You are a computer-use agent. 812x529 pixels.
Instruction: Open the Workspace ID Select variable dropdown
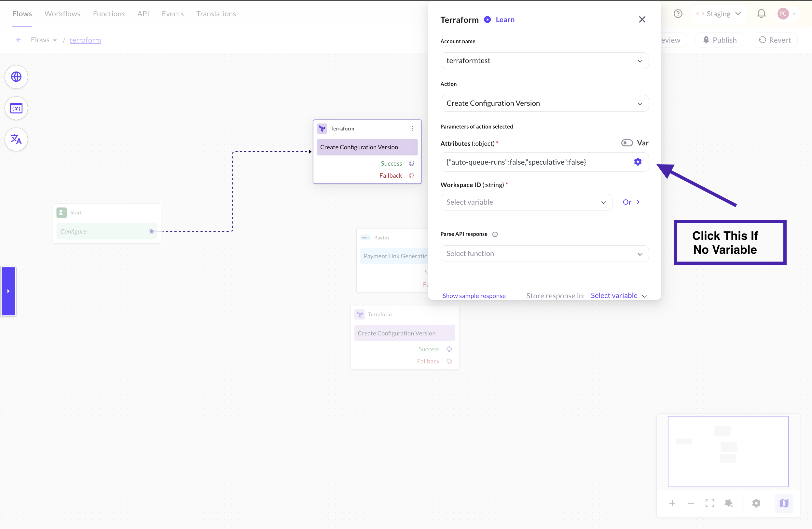pos(526,202)
